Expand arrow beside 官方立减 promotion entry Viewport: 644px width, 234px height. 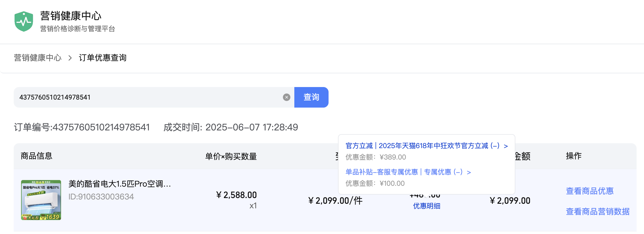506,146
